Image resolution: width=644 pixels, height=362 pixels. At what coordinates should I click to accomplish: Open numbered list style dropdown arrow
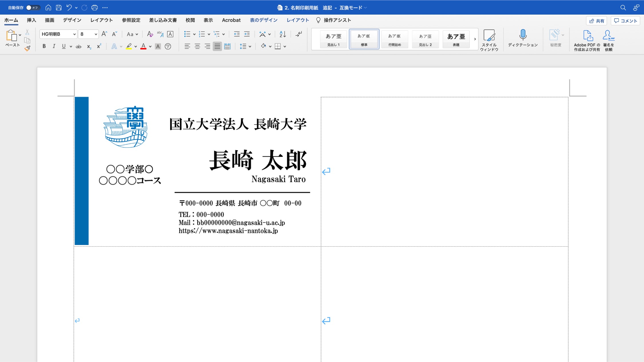(x=209, y=34)
